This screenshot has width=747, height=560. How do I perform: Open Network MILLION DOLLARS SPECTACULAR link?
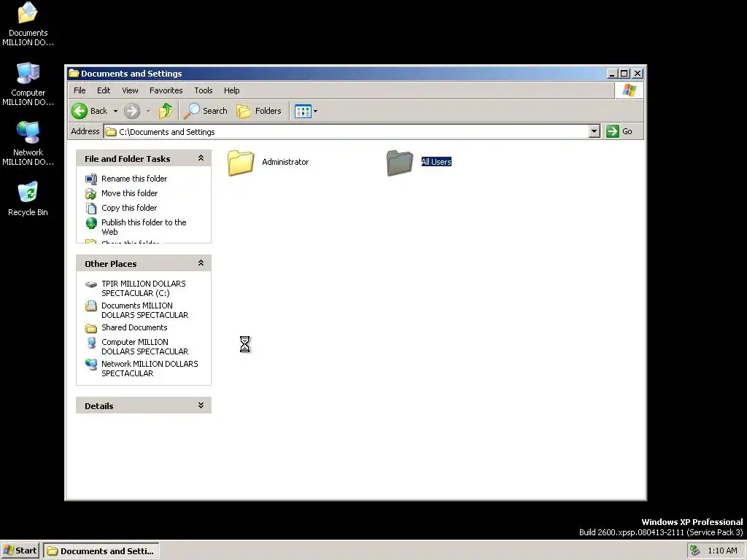tap(150, 368)
